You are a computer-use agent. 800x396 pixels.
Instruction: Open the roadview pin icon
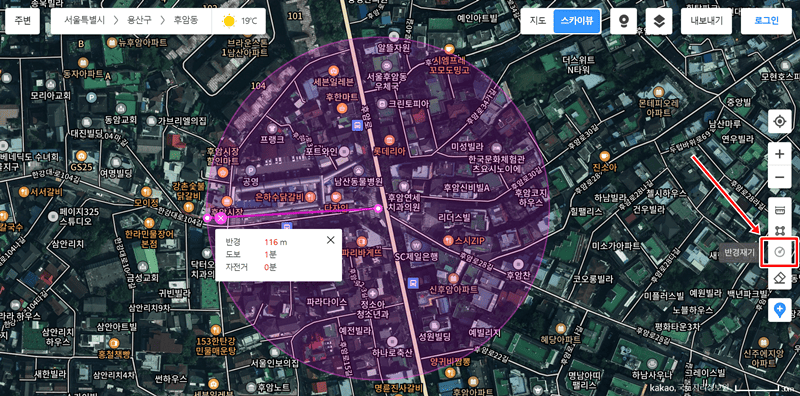(x=623, y=21)
